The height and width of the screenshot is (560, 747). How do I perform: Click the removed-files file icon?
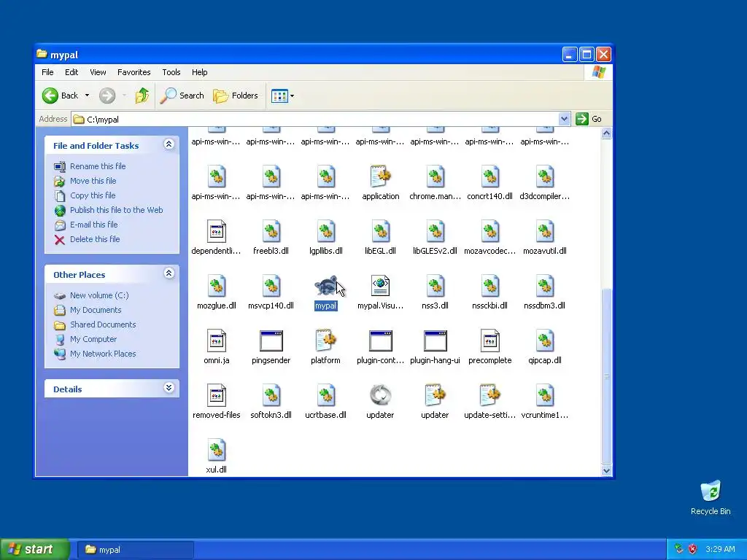[x=216, y=395]
